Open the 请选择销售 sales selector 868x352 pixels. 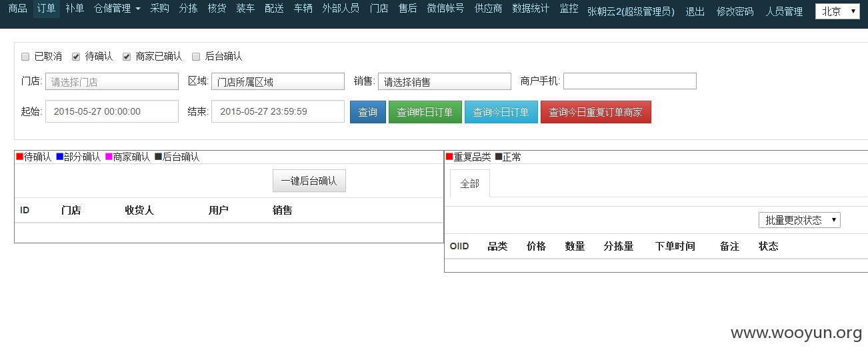tap(445, 81)
